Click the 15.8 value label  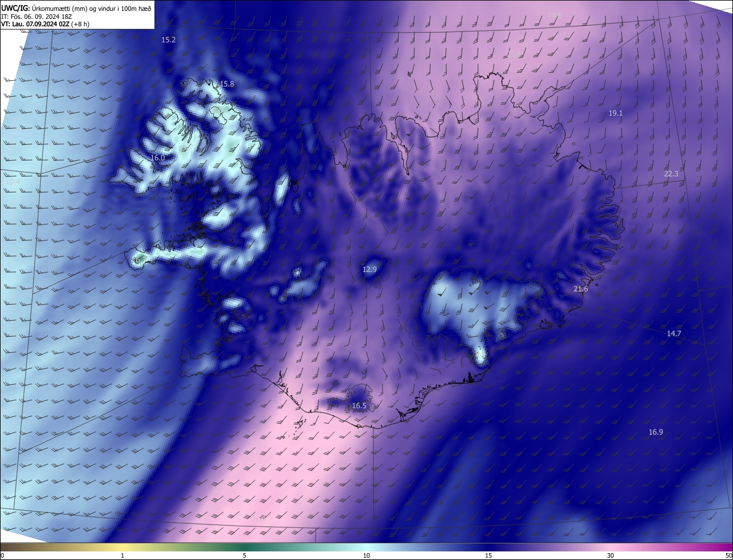(x=227, y=84)
